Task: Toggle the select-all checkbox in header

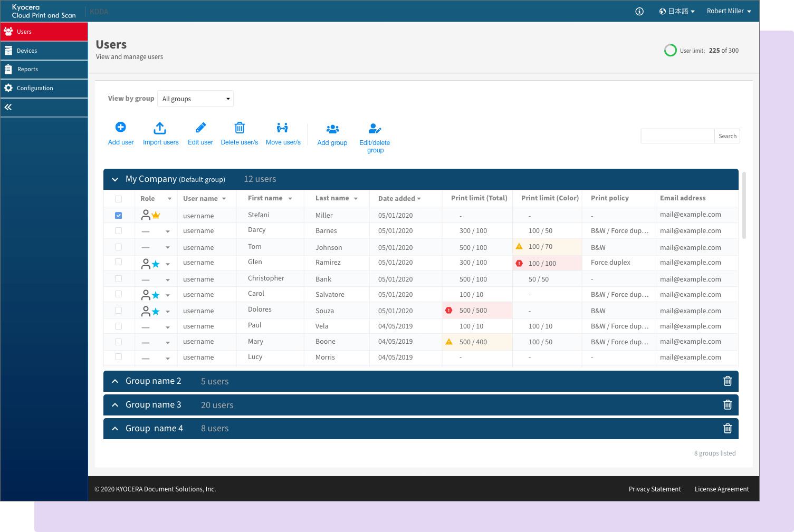Action: click(118, 199)
